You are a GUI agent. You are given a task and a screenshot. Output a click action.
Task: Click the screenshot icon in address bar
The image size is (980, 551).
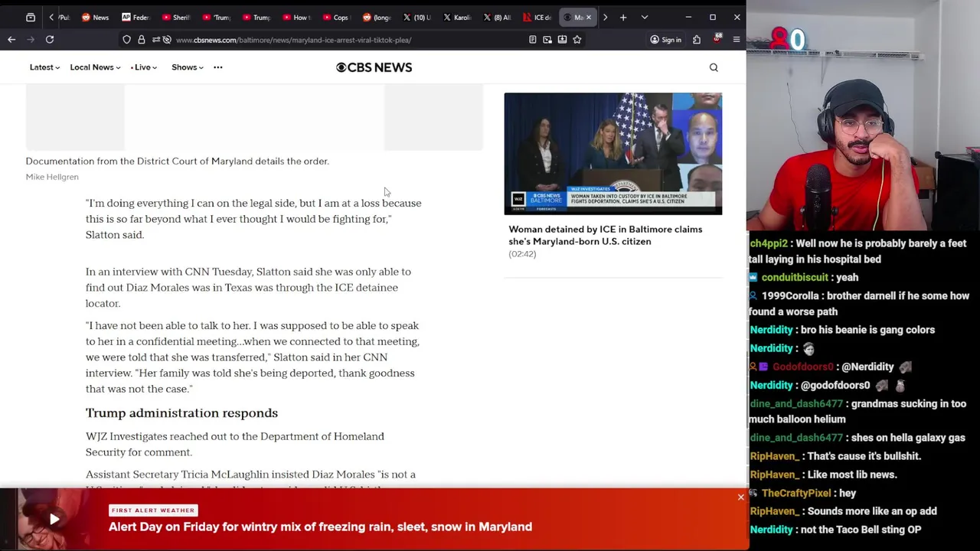(x=547, y=40)
